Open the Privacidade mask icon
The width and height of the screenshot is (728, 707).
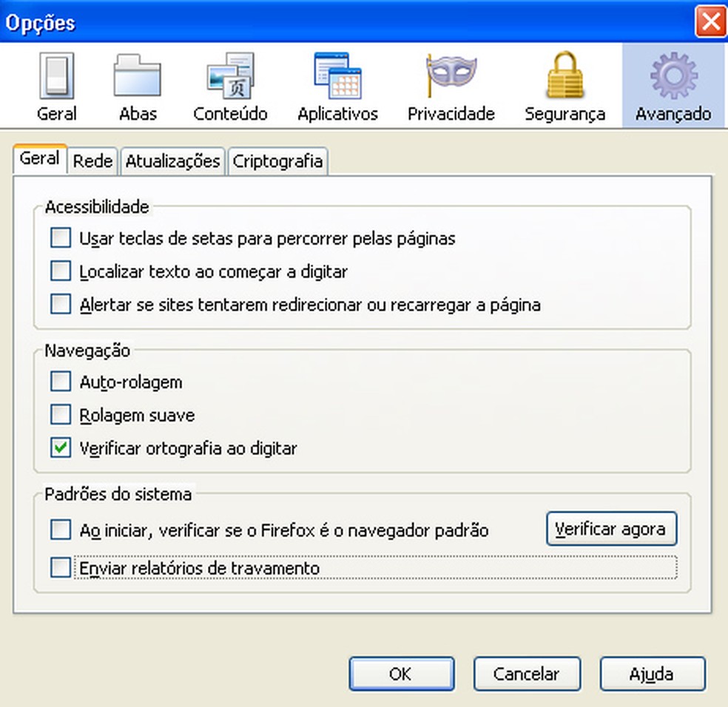451,81
